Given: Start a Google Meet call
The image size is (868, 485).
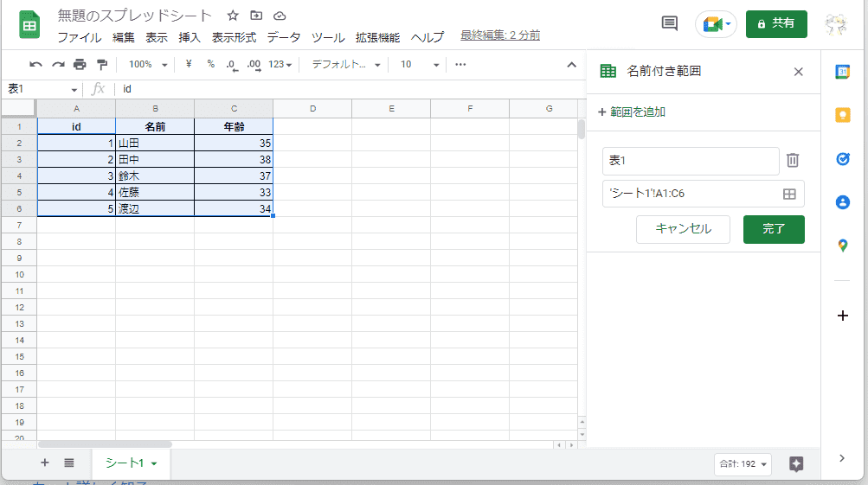Looking at the screenshot, I should 716,24.
